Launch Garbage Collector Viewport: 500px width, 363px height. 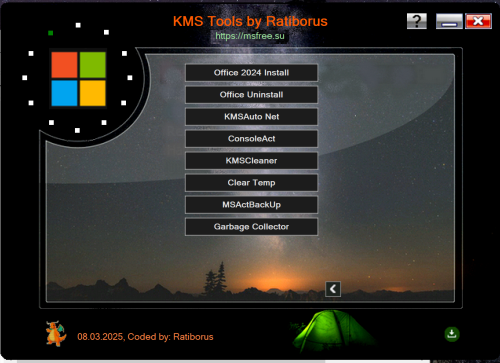(251, 227)
